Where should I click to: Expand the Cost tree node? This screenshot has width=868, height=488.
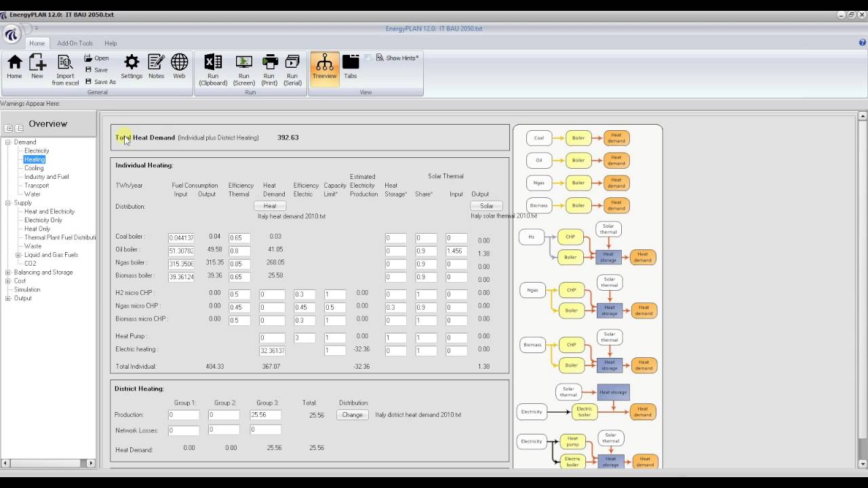(8, 281)
